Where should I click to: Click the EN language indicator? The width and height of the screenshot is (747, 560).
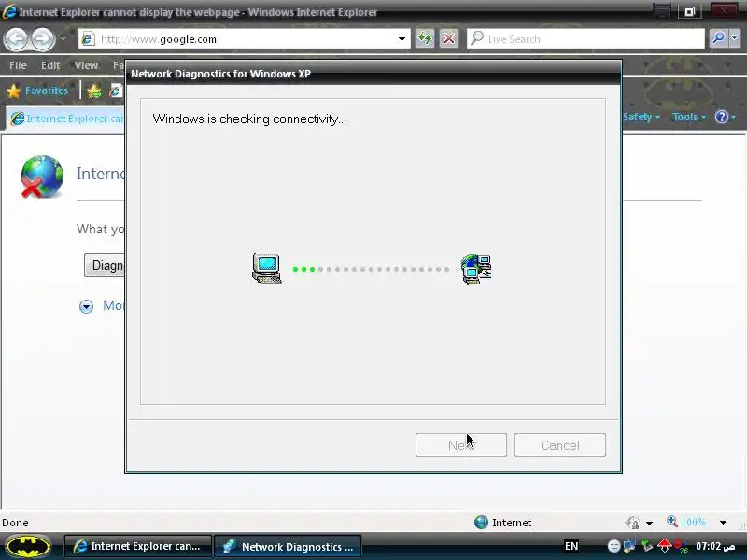coord(571,546)
